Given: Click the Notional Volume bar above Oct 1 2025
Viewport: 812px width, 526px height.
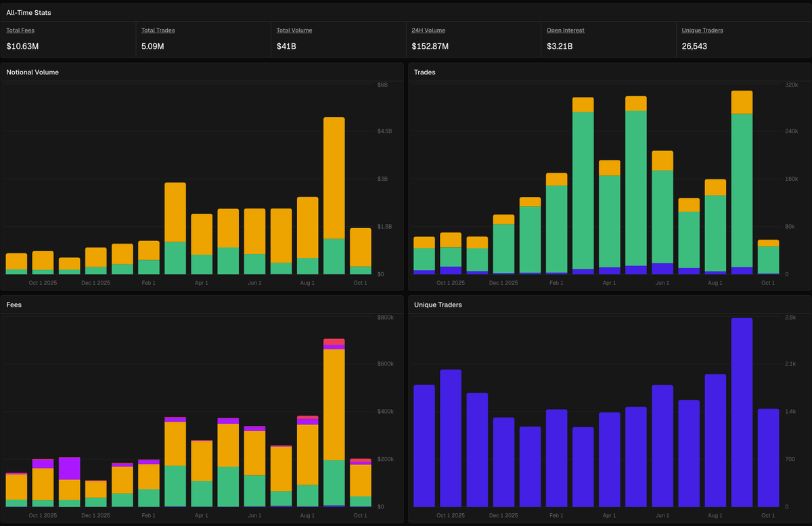Looking at the screenshot, I should point(43,263).
